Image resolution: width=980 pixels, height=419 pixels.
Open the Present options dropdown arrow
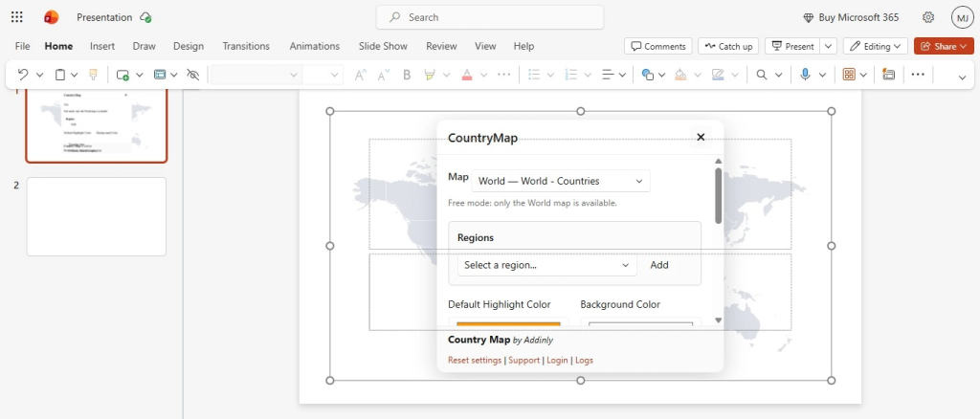[x=829, y=46]
